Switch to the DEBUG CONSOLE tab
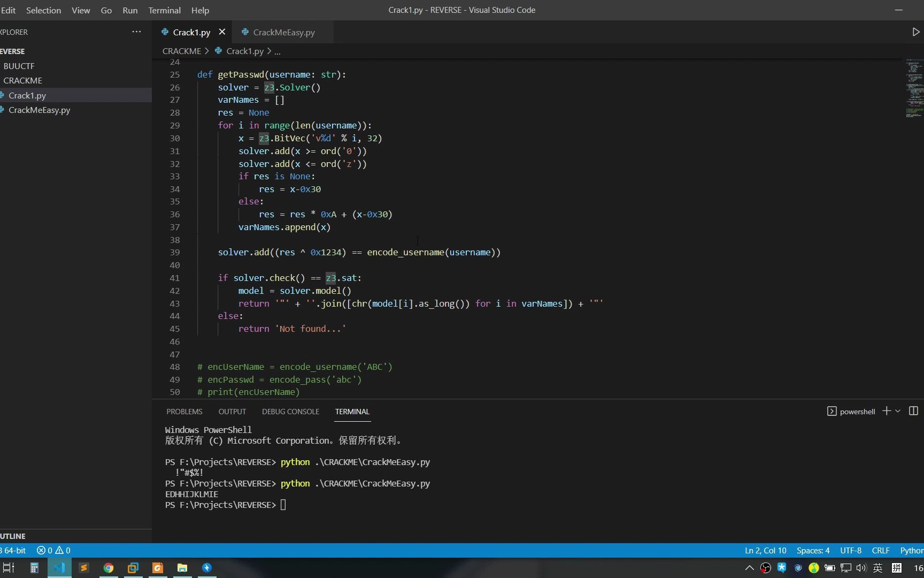 pyautogui.click(x=290, y=412)
